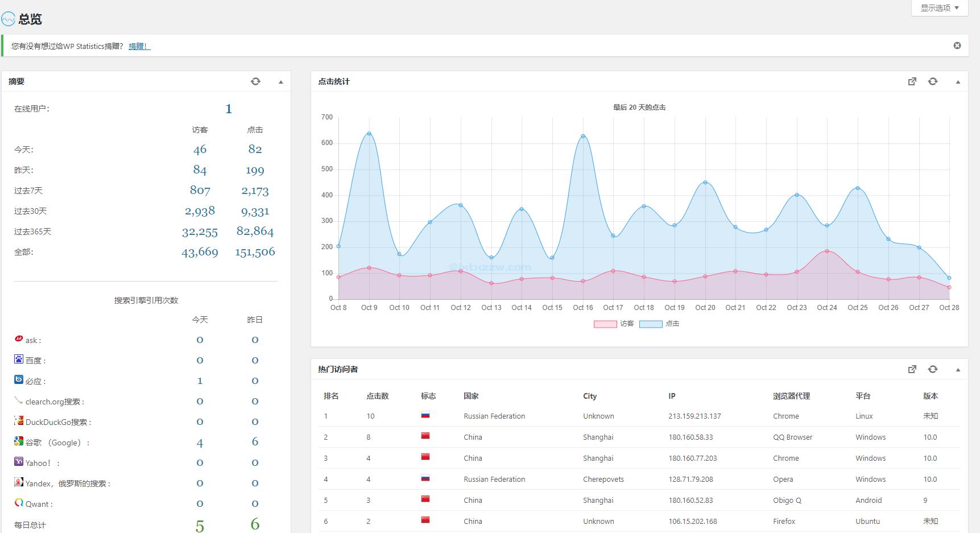
Task: Collapse the 摘要 panel
Action: coord(281,82)
